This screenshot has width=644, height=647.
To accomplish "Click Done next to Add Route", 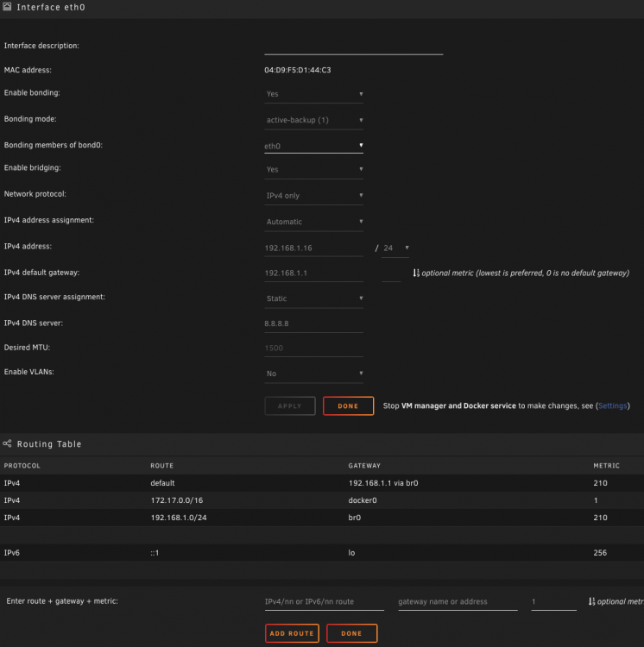I will [351, 633].
